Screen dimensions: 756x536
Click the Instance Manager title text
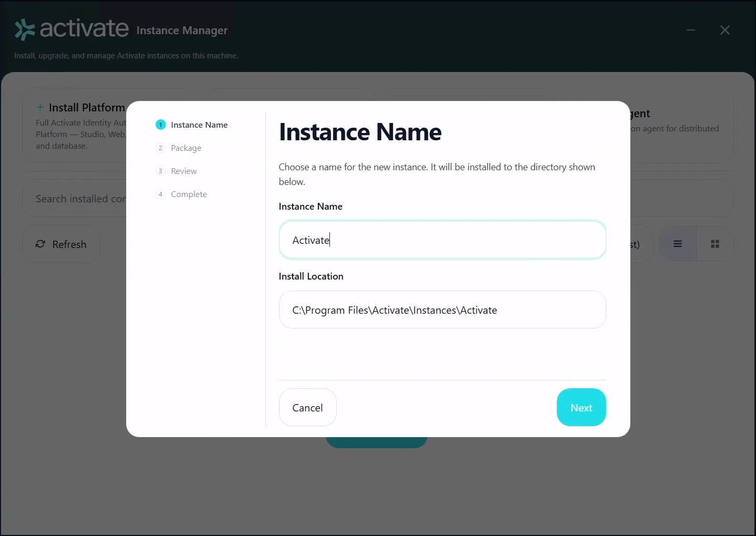[x=182, y=30]
